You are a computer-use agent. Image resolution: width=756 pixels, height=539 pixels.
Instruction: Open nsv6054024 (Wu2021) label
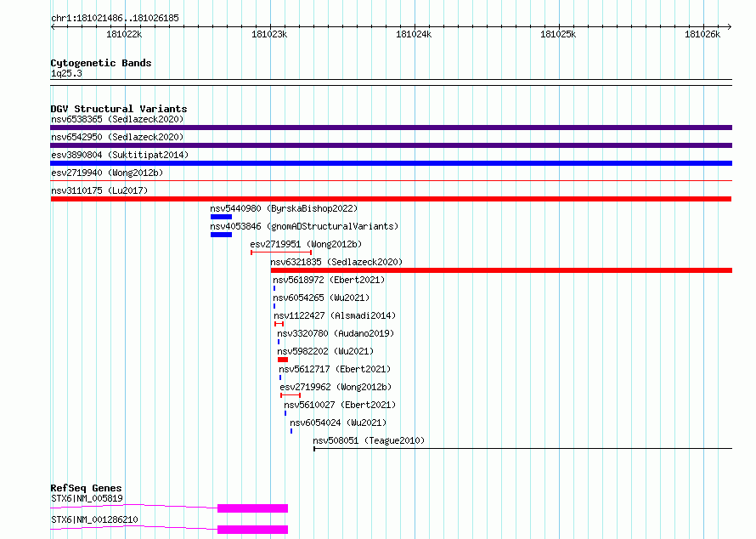[x=338, y=423]
